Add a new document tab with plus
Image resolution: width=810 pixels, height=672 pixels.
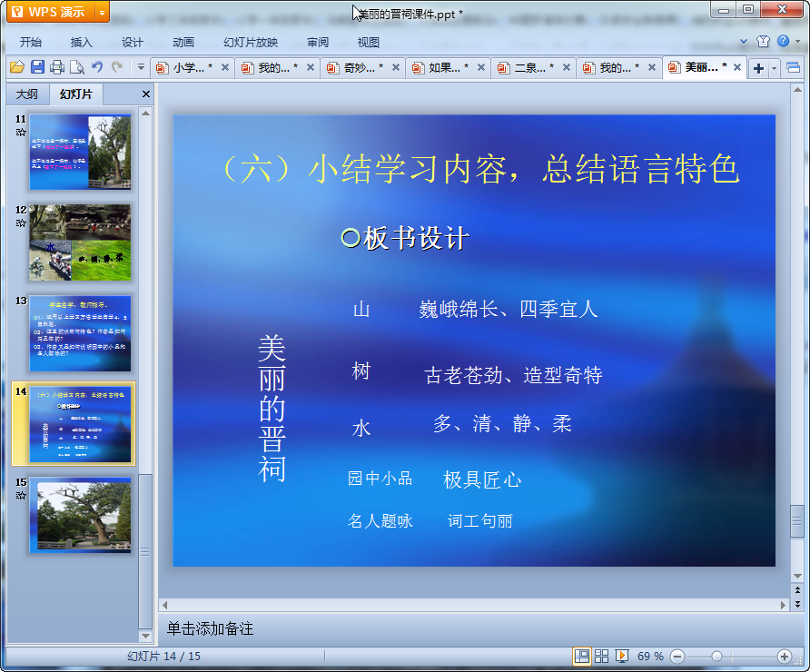tap(758, 68)
